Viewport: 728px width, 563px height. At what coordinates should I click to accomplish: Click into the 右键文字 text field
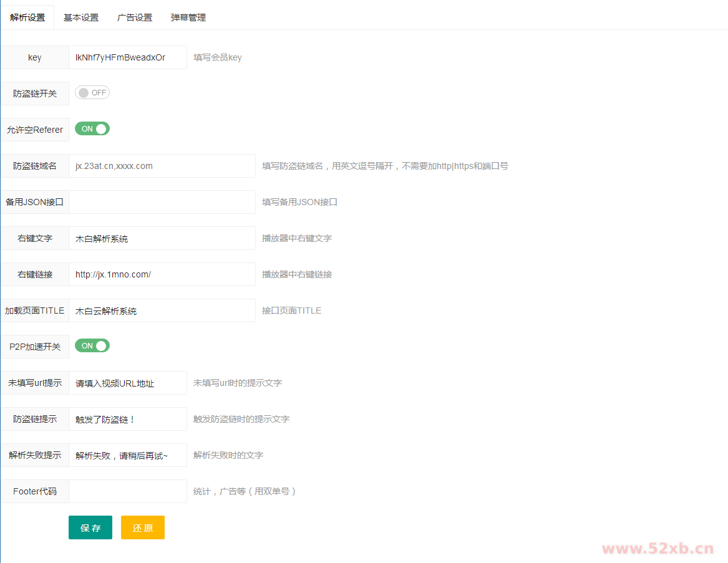pos(162,238)
